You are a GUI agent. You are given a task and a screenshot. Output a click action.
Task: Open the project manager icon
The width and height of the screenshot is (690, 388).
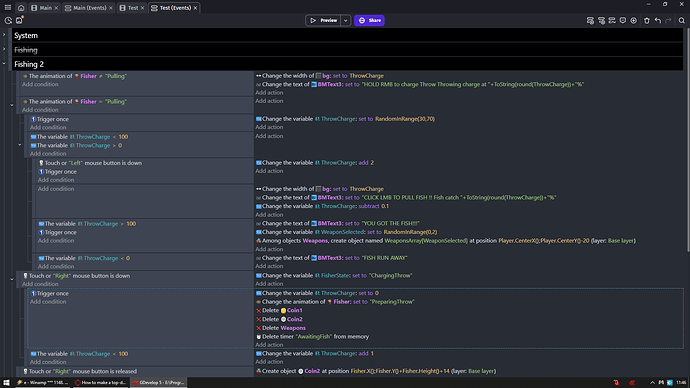tap(8, 20)
